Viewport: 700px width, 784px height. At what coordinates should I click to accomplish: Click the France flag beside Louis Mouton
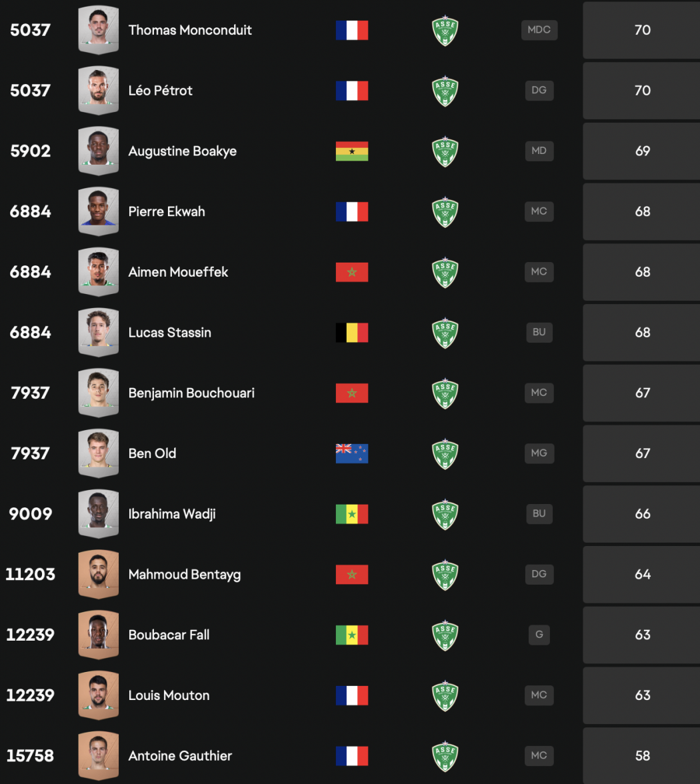pos(352,695)
